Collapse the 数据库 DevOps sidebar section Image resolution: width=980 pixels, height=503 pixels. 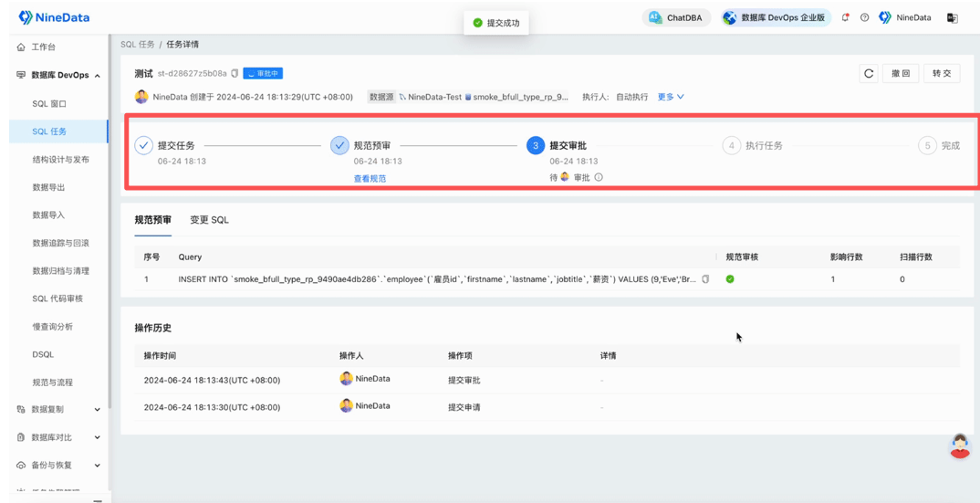pos(58,75)
